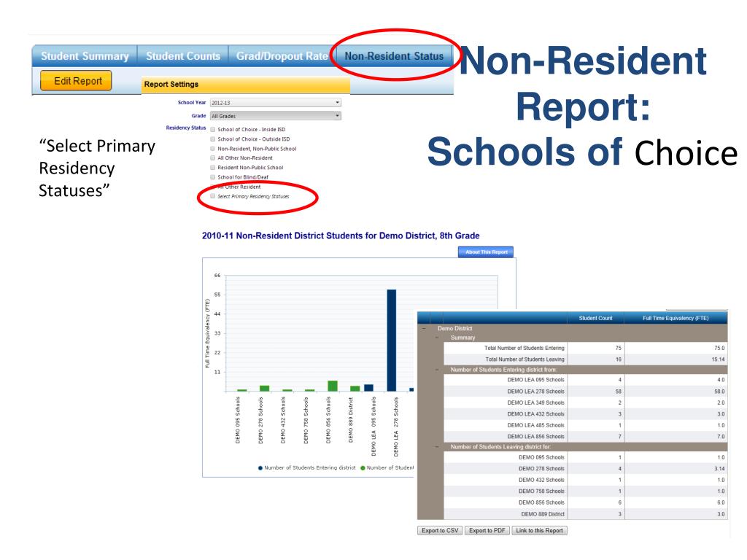The height and width of the screenshot is (560, 747).
Task: Open the School Year dropdown
Action: [x=275, y=102]
